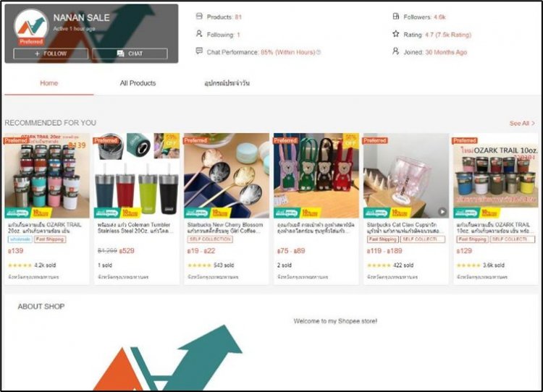The height and width of the screenshot is (392, 543).
Task: Open chat with the seller
Action: pyautogui.click(x=130, y=54)
